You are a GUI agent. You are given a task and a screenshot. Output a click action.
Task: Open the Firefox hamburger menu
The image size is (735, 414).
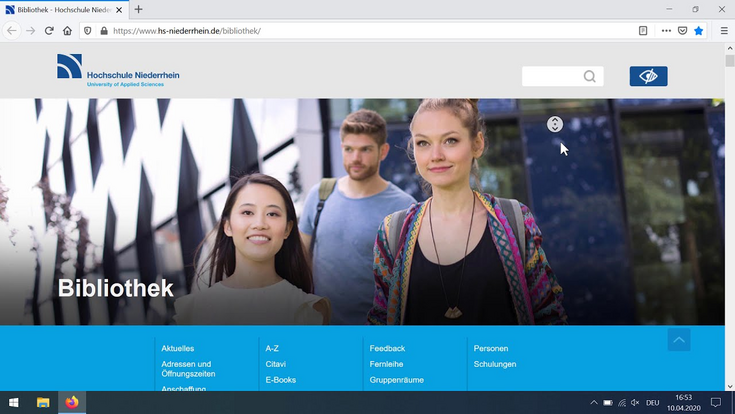click(x=724, y=31)
